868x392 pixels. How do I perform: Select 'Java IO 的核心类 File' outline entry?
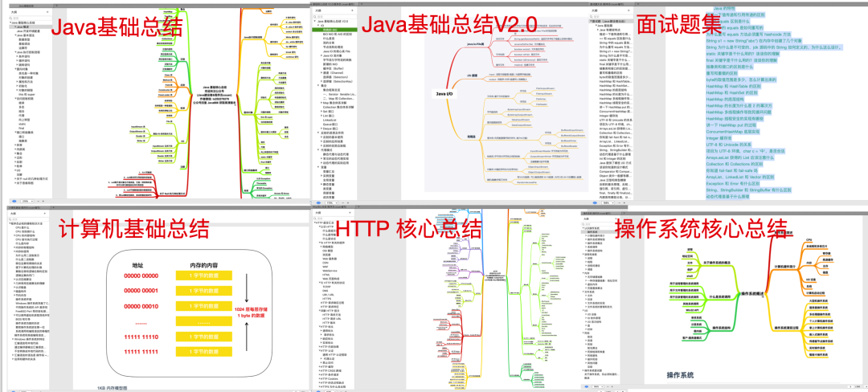pyautogui.click(x=336, y=51)
